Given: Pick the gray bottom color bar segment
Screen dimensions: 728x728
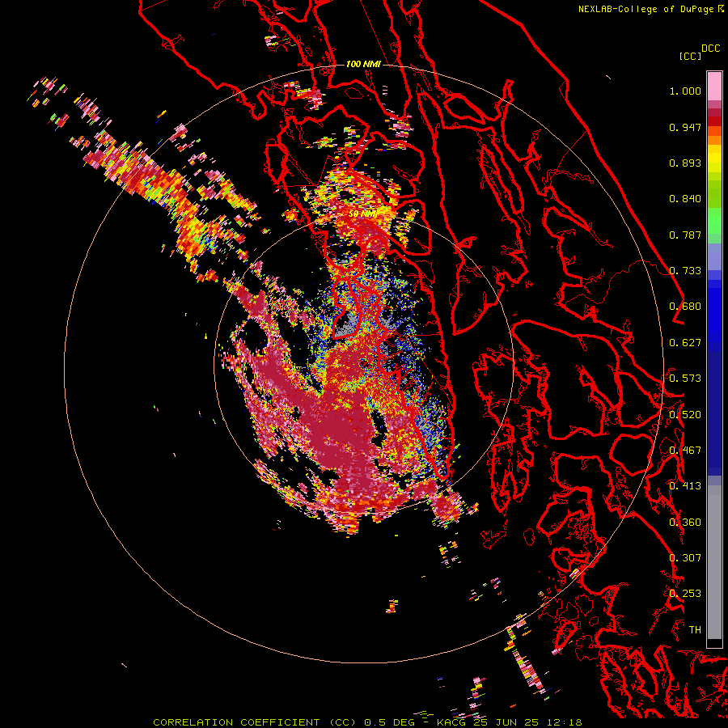Looking at the screenshot, I should tap(714, 562).
